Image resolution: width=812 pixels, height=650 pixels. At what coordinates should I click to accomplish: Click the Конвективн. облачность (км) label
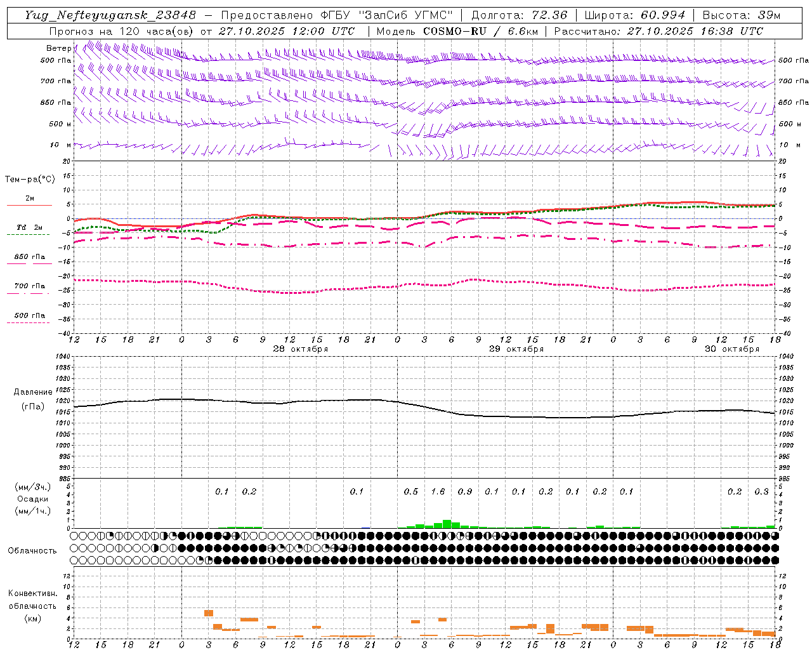32,606
